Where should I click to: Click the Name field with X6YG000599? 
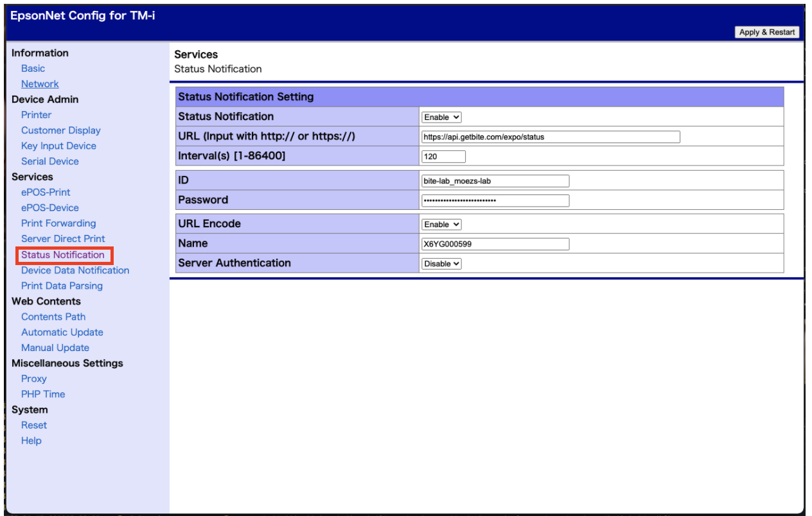495,244
